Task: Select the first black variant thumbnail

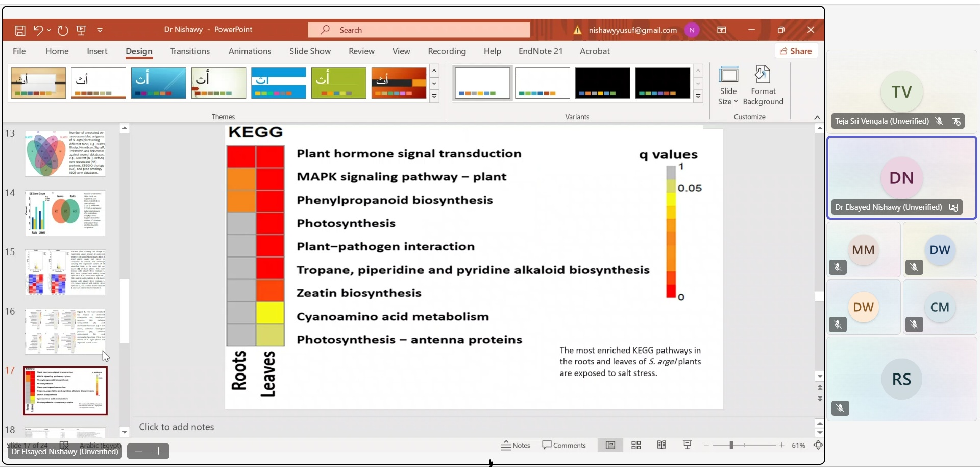Action: pos(603,83)
